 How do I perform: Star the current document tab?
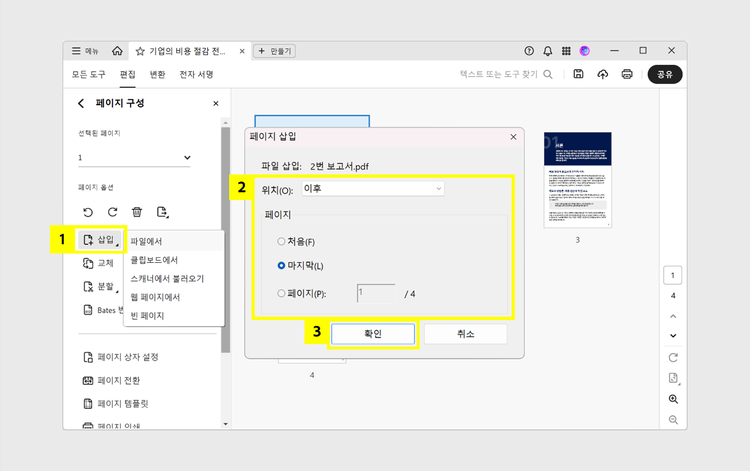click(140, 51)
